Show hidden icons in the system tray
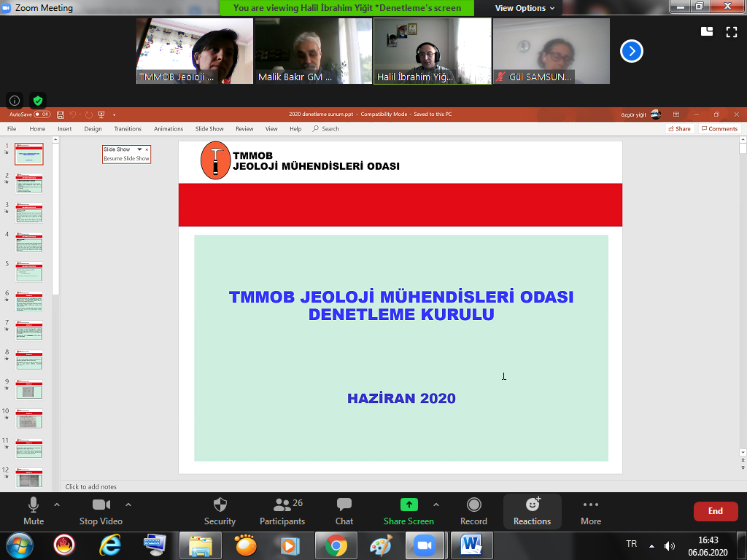The image size is (747, 560). (x=651, y=545)
